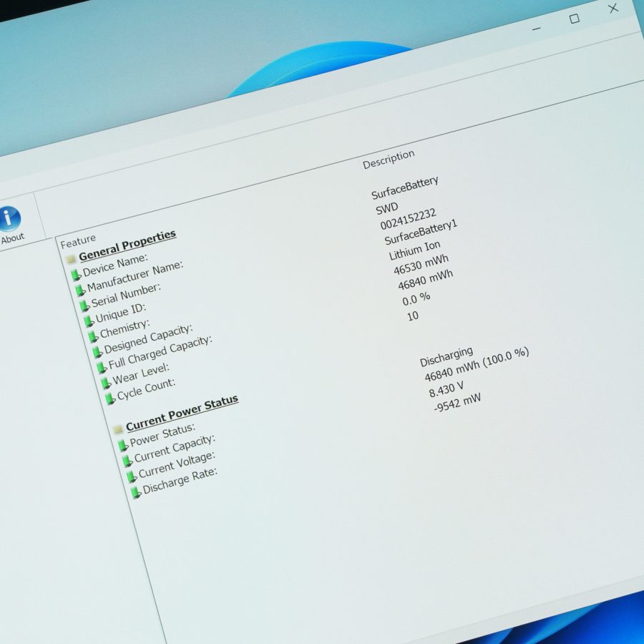Image resolution: width=644 pixels, height=644 pixels.
Task: Click the wear level value '0.0 %'
Action: click(x=416, y=298)
